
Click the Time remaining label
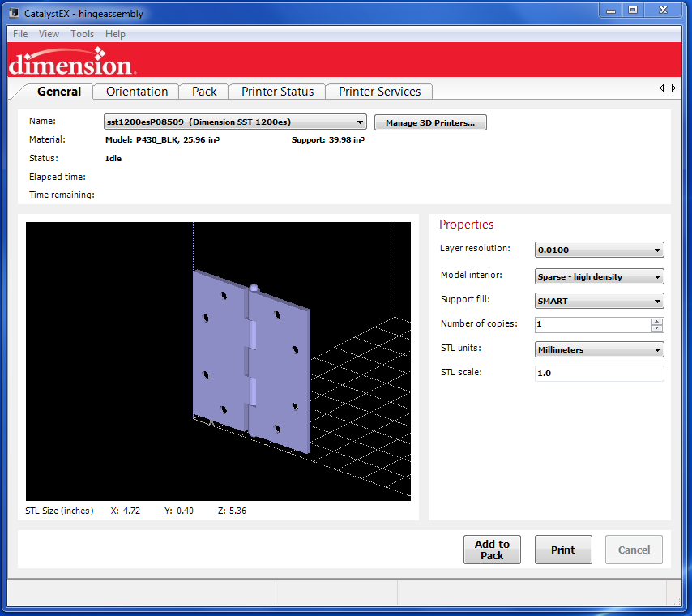pyautogui.click(x=62, y=195)
